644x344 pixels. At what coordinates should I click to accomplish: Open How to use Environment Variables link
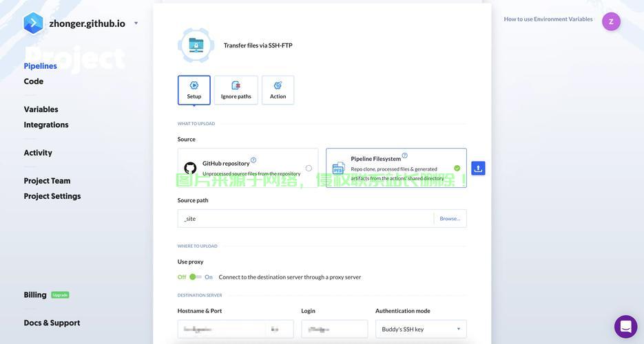548,19
